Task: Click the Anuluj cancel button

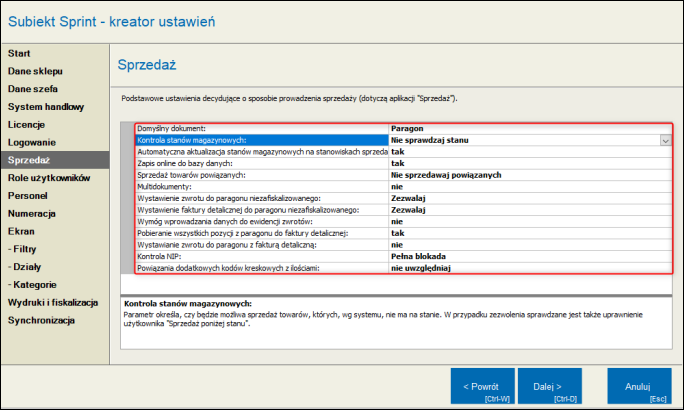Action: click(x=639, y=386)
